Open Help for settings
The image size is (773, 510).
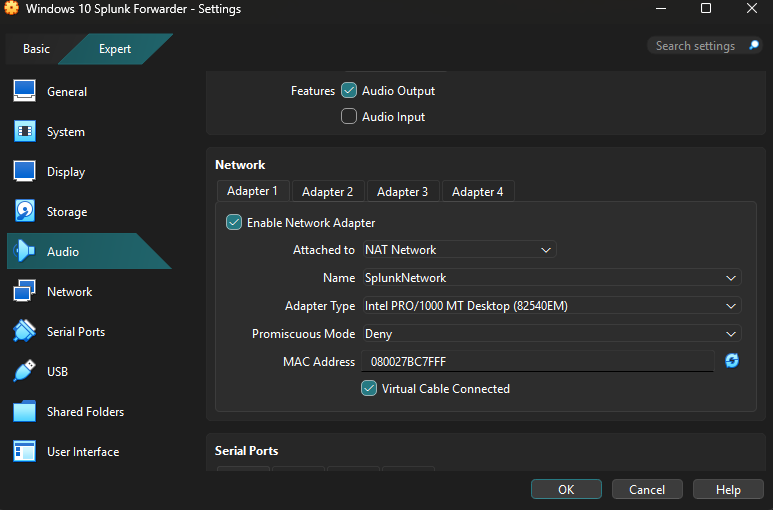(728, 489)
